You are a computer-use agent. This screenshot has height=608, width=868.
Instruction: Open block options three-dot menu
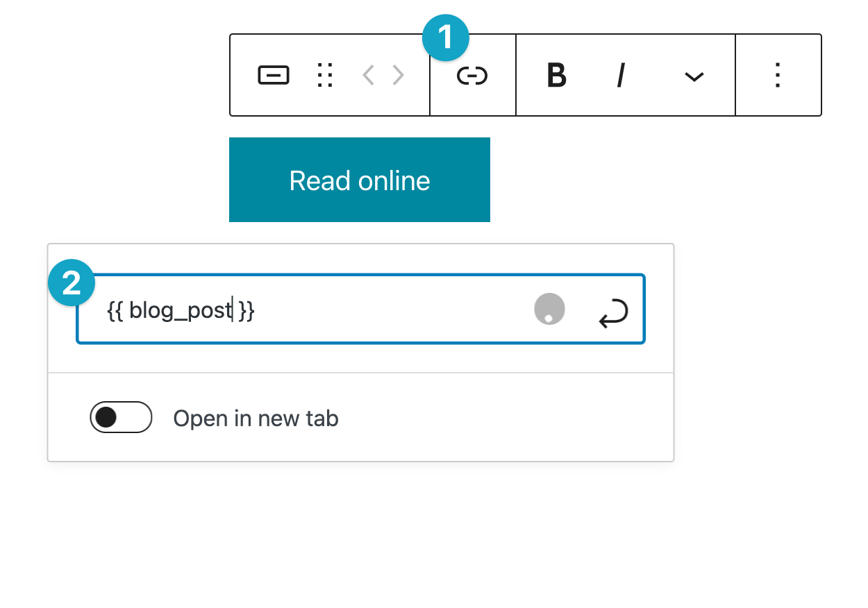coord(778,75)
